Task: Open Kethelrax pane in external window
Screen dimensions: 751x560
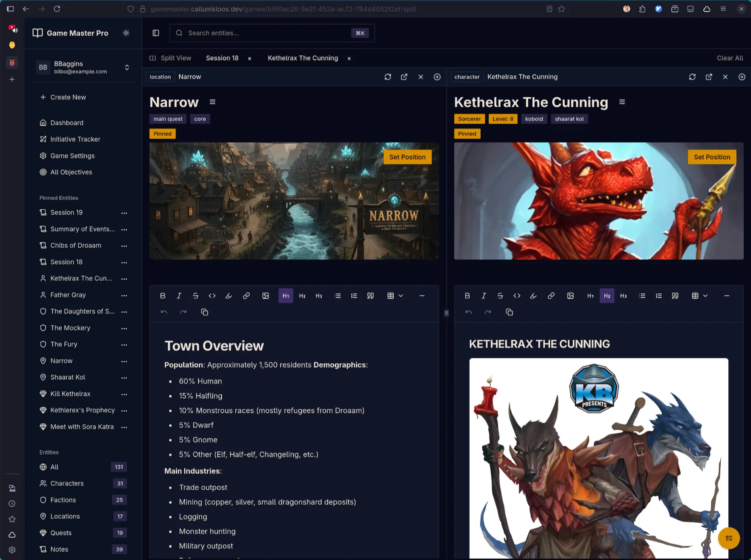Action: pos(709,77)
